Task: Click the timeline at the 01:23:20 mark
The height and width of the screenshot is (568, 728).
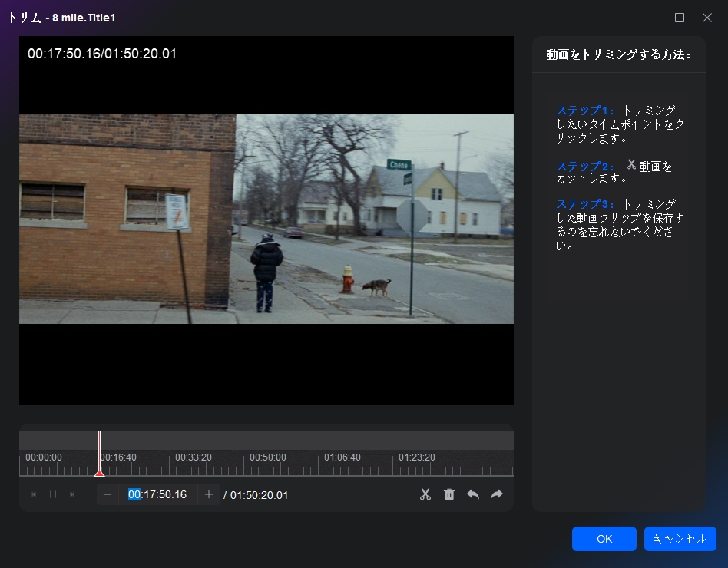Action: pos(416,457)
